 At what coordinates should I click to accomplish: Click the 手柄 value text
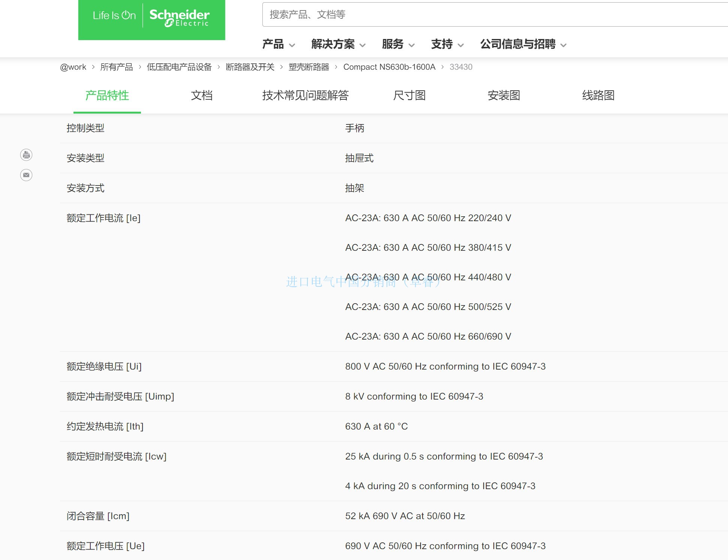point(355,128)
